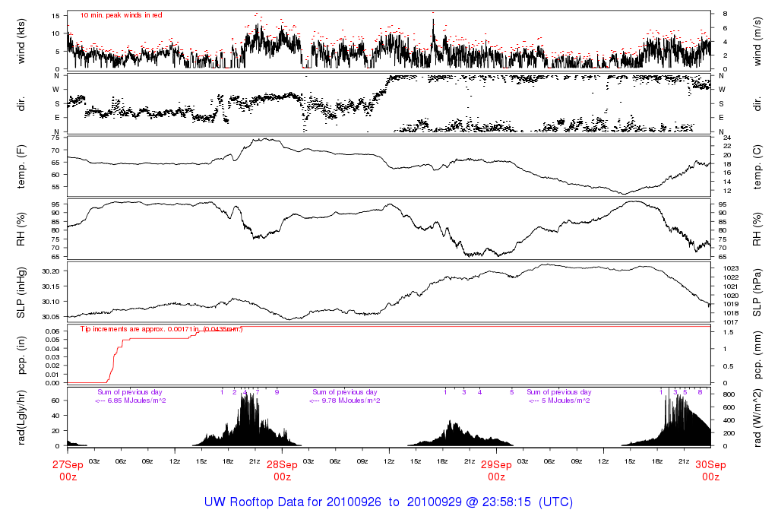This screenshot has height=532, width=778.
Task: Click the 'SLP (inHg)' axis label
Action: (21, 293)
